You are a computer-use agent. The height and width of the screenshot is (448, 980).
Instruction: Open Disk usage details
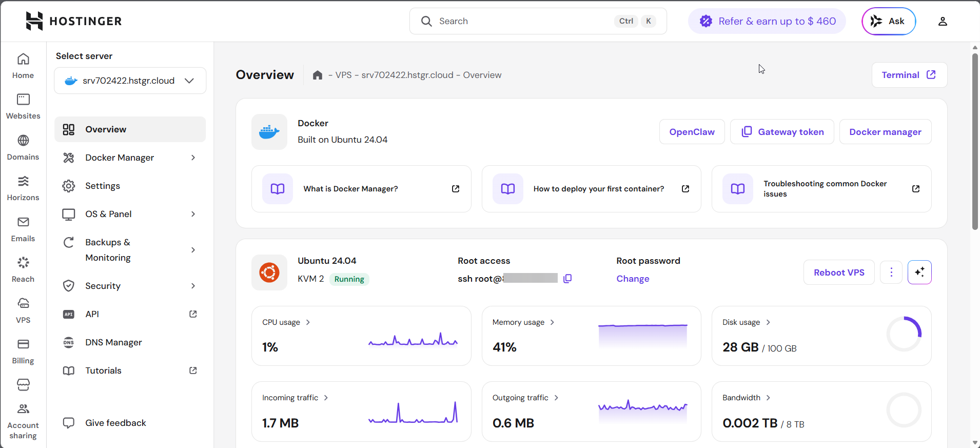[x=747, y=322]
